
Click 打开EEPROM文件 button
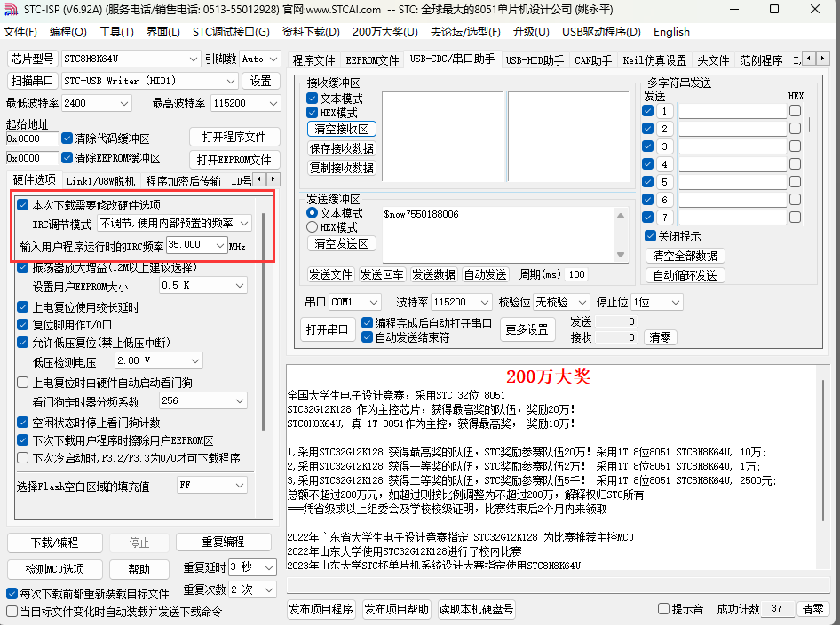pos(234,160)
